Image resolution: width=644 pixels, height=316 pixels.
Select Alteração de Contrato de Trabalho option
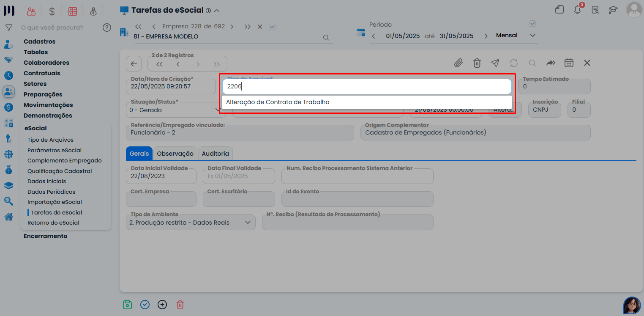367,102
